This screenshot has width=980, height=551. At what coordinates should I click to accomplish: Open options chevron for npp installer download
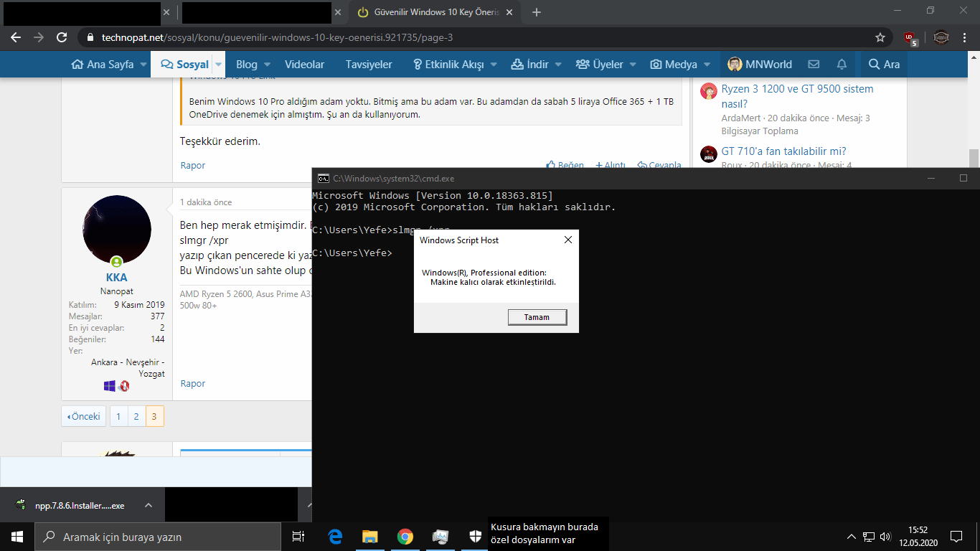(x=149, y=505)
